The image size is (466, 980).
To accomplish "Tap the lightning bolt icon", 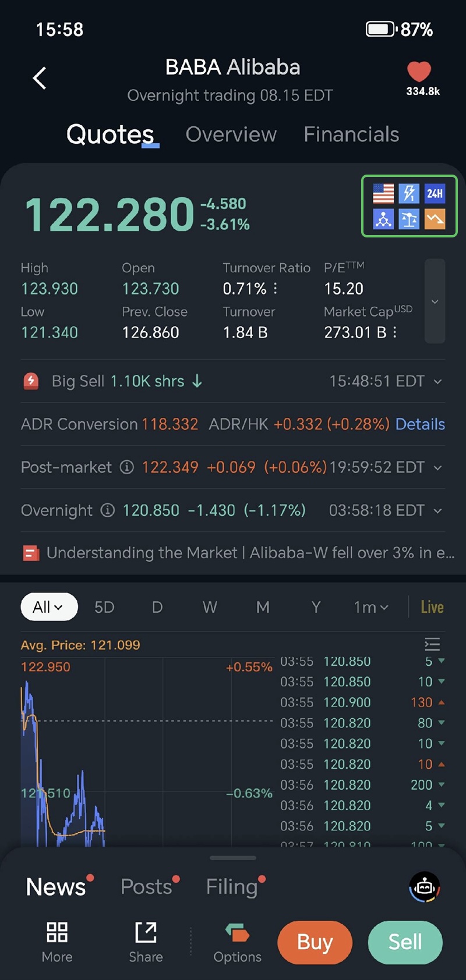I will tap(409, 193).
